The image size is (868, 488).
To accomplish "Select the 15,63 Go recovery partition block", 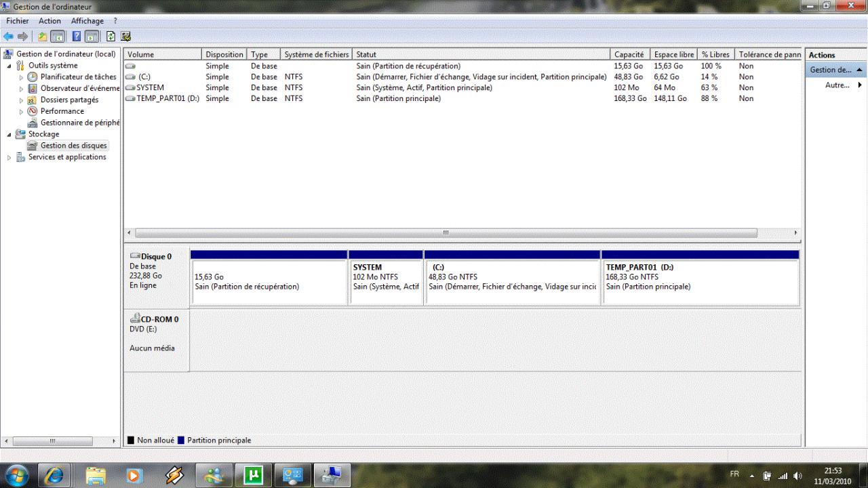I will [x=269, y=277].
